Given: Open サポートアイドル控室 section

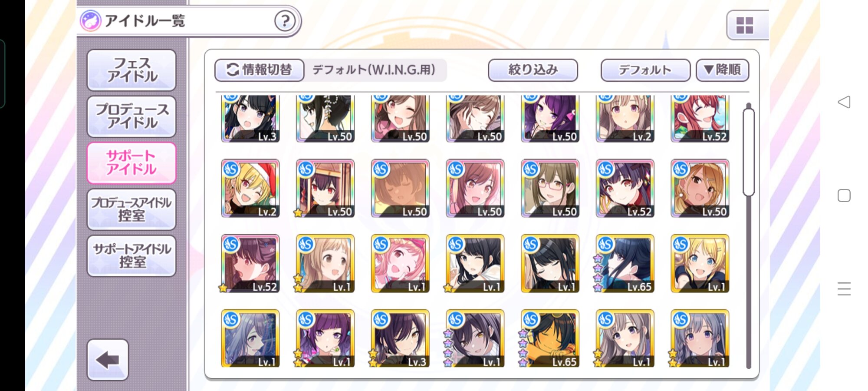Looking at the screenshot, I should pyautogui.click(x=132, y=256).
